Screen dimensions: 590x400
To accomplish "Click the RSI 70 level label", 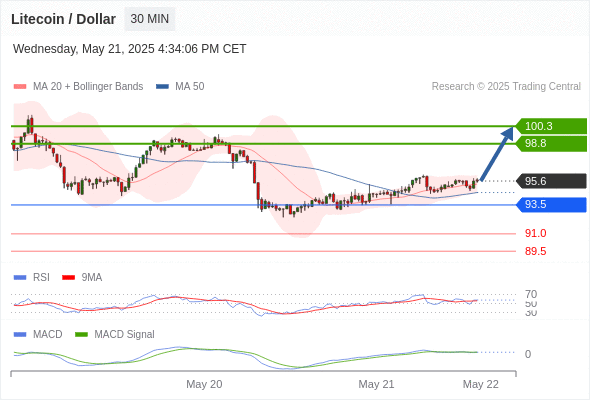I will click(x=531, y=294).
